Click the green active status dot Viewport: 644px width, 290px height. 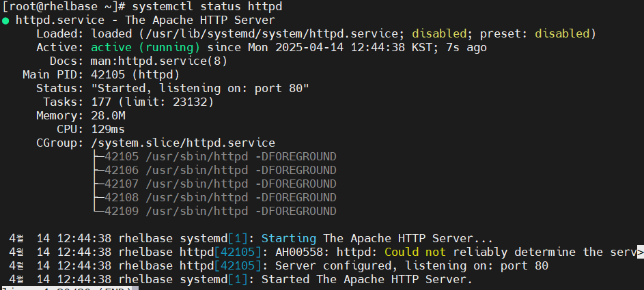(x=5, y=21)
